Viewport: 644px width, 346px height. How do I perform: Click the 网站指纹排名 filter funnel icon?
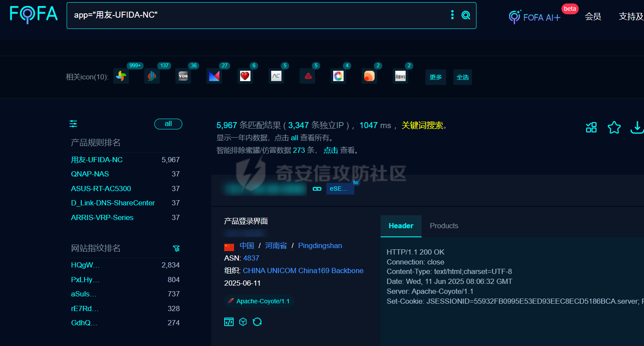176,248
